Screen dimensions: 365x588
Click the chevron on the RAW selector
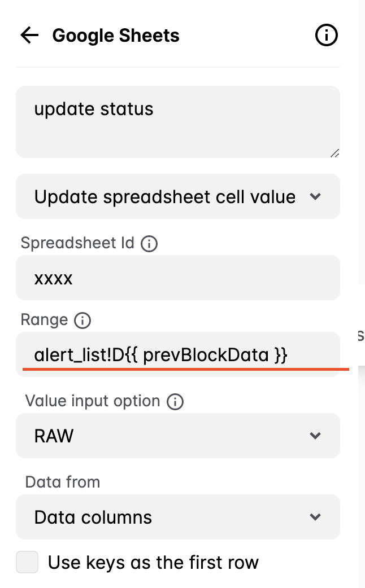pos(316,436)
